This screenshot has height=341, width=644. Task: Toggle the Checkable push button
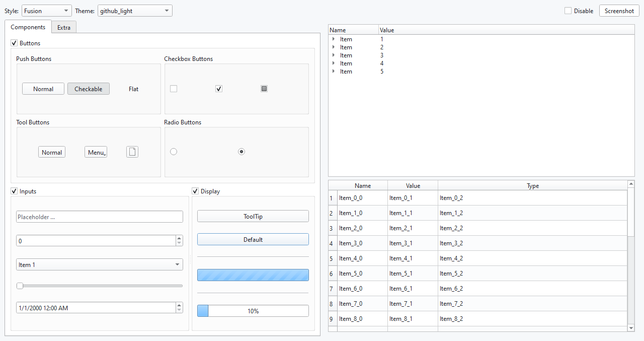89,89
